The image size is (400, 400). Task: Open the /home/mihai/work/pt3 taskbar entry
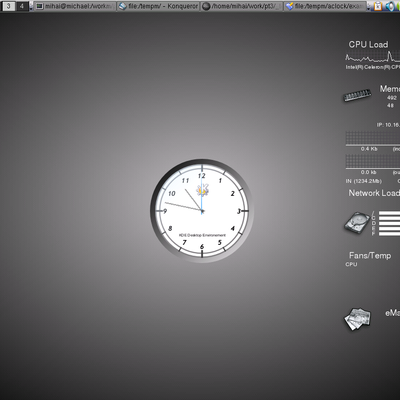242,6
